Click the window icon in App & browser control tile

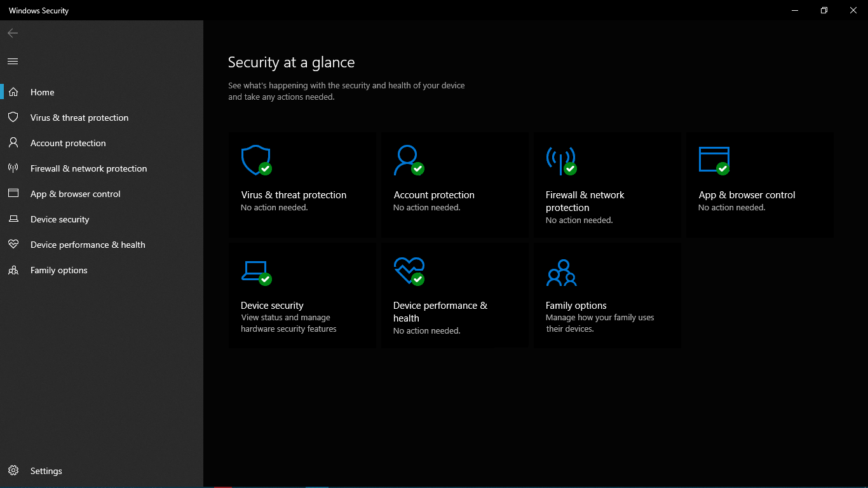[x=713, y=159]
